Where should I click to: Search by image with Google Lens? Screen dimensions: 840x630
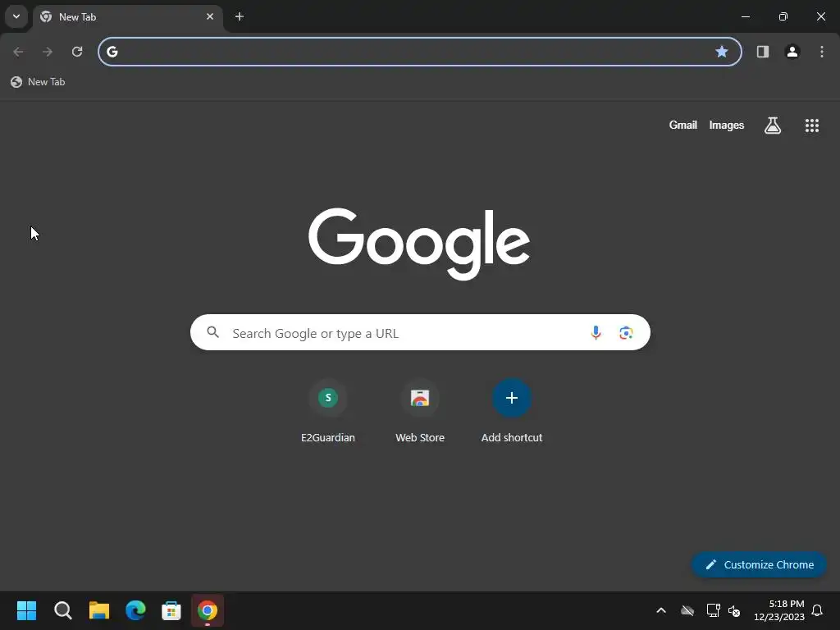(x=626, y=333)
